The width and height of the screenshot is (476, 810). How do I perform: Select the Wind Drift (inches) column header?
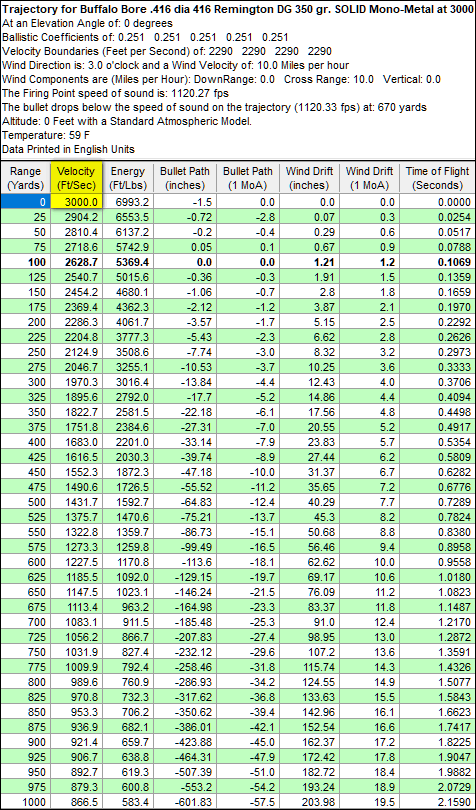point(310,178)
